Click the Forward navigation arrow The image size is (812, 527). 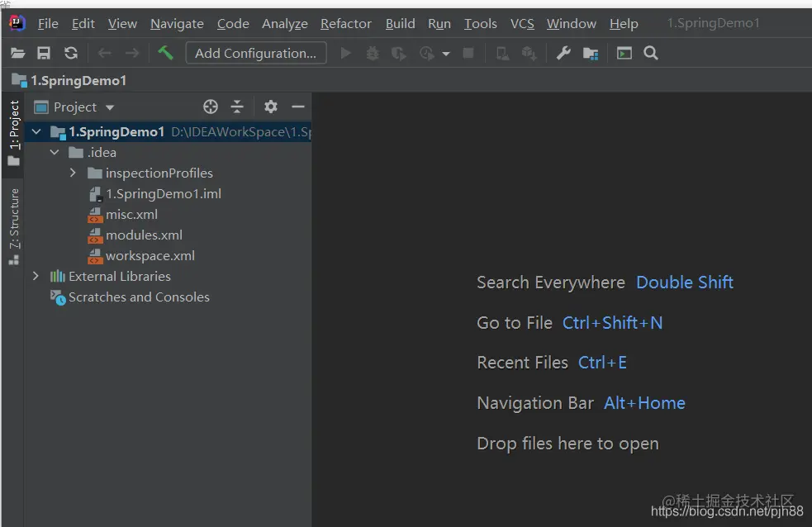click(132, 53)
